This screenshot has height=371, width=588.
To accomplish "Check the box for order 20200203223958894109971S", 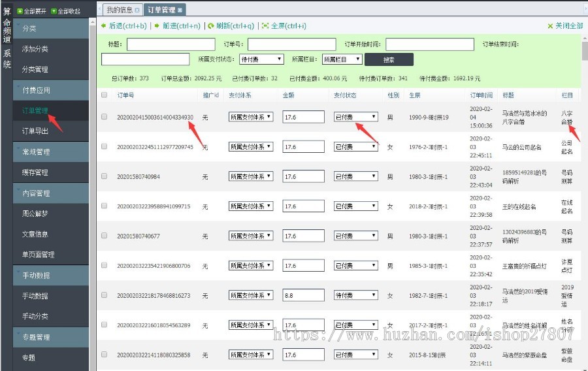I will coord(105,206).
